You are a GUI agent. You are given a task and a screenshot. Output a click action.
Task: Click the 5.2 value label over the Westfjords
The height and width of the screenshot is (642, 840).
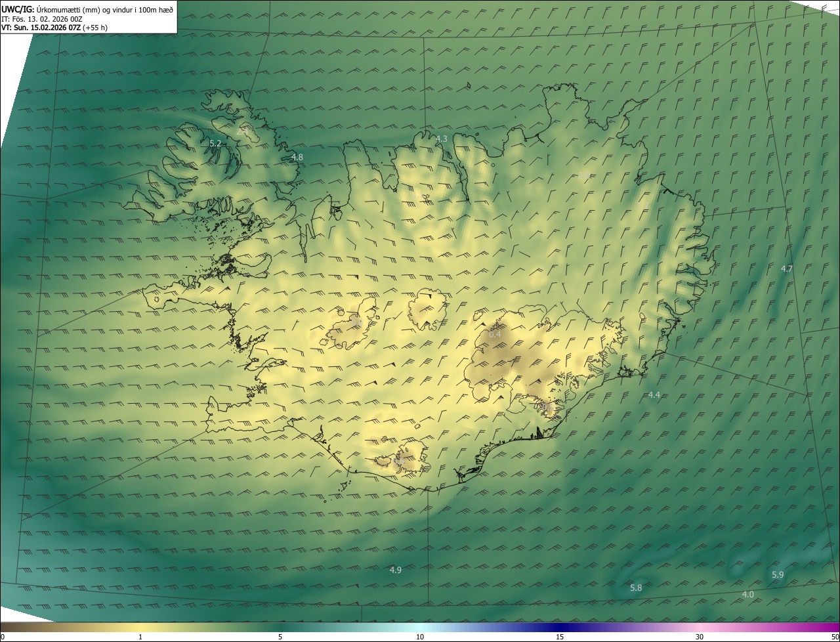coord(215,143)
